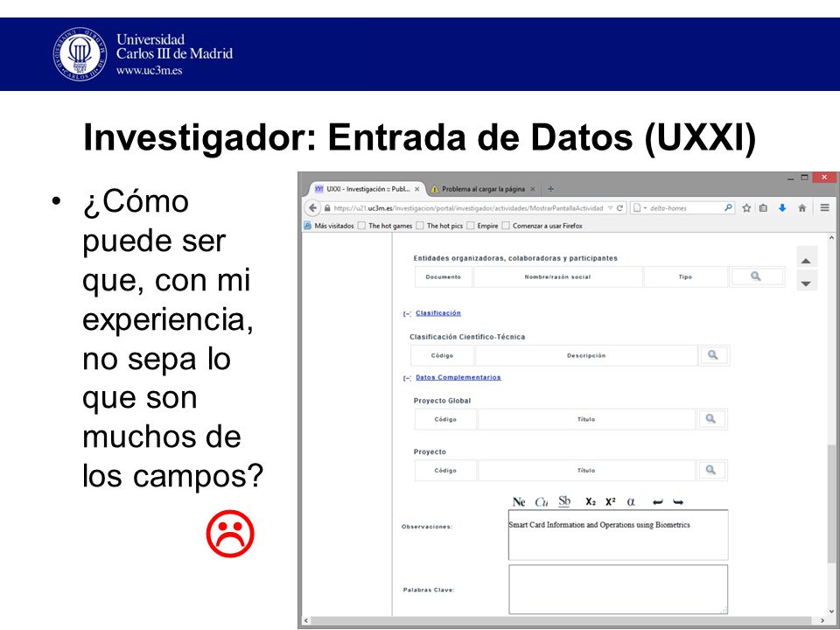840x630 pixels.
Task: Open Comenzar a usar Firefox bookmark
Action: click(x=542, y=226)
